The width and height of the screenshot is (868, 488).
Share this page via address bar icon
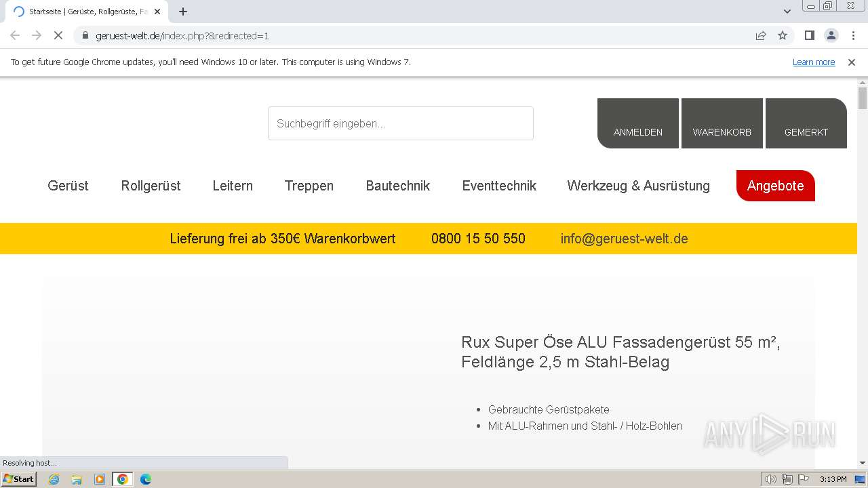[761, 36]
